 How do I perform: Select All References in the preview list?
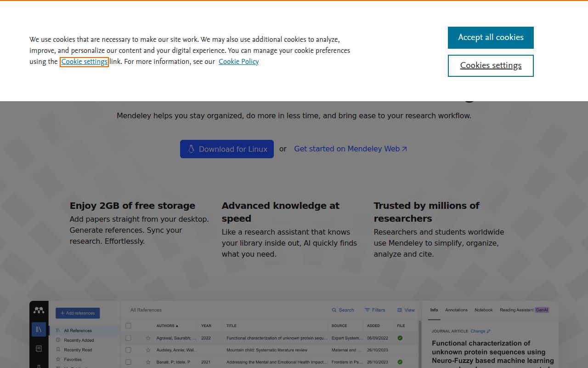tap(78, 331)
